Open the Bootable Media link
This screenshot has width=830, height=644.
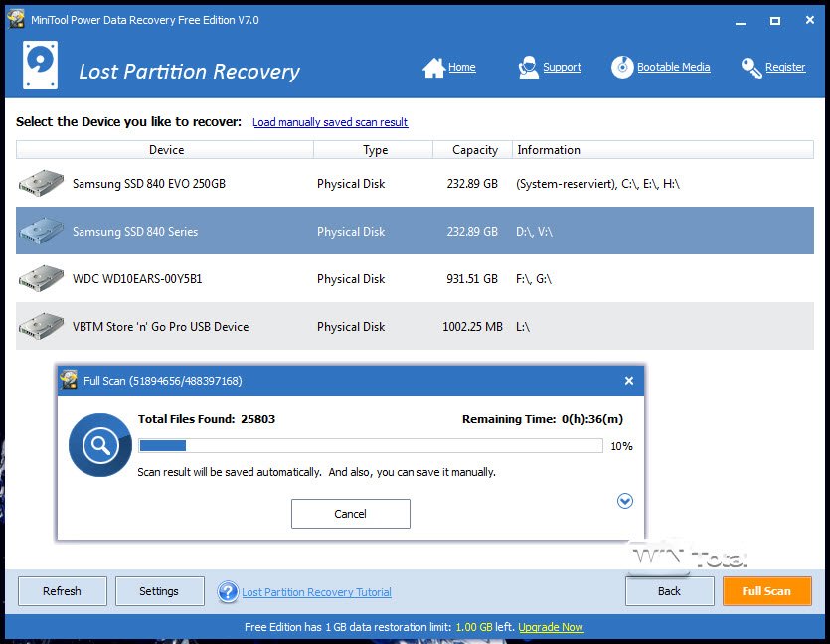pyautogui.click(x=673, y=67)
